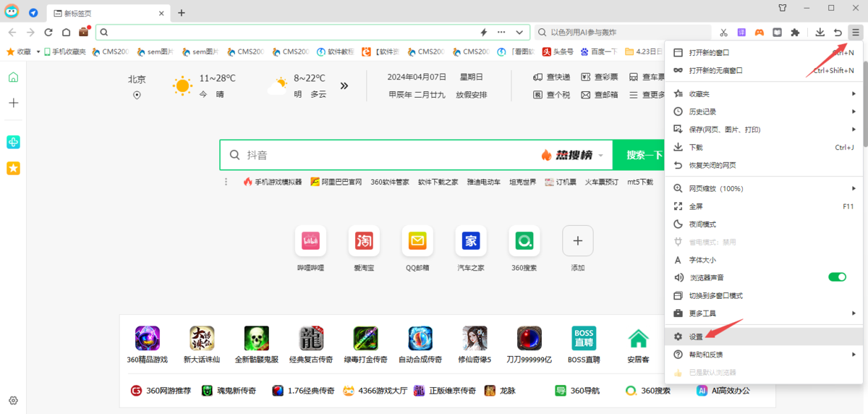Screen dimensions: 868x414
Task: Open the 4.23日 bookmark folder
Action: (644, 51)
